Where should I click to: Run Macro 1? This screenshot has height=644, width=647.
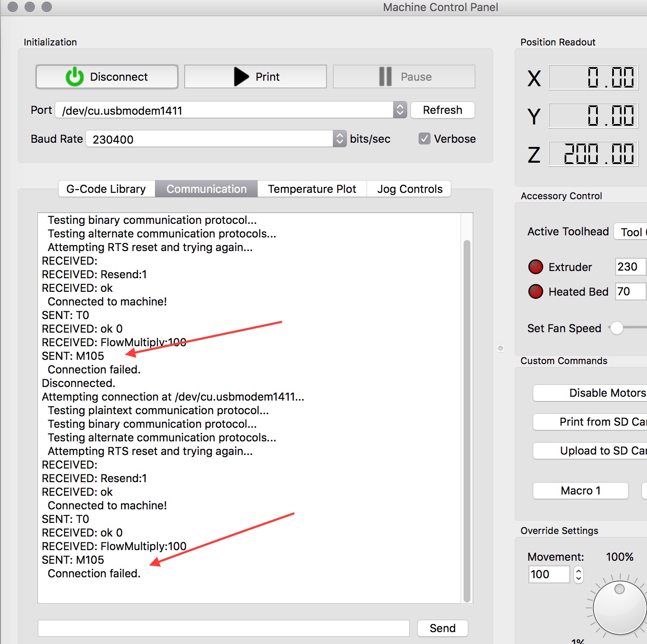coord(580,491)
